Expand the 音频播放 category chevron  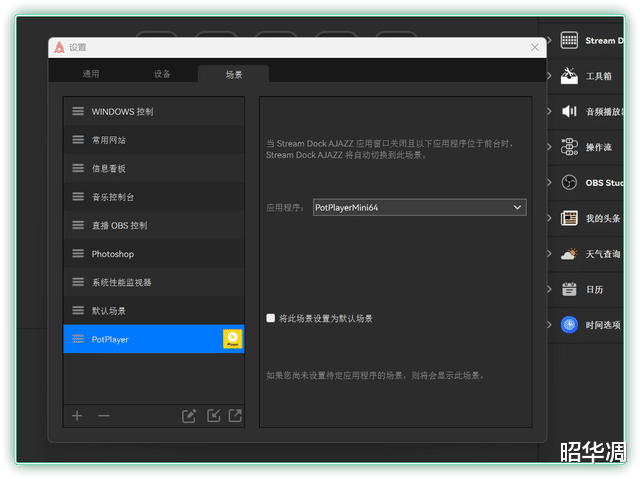[x=549, y=111]
